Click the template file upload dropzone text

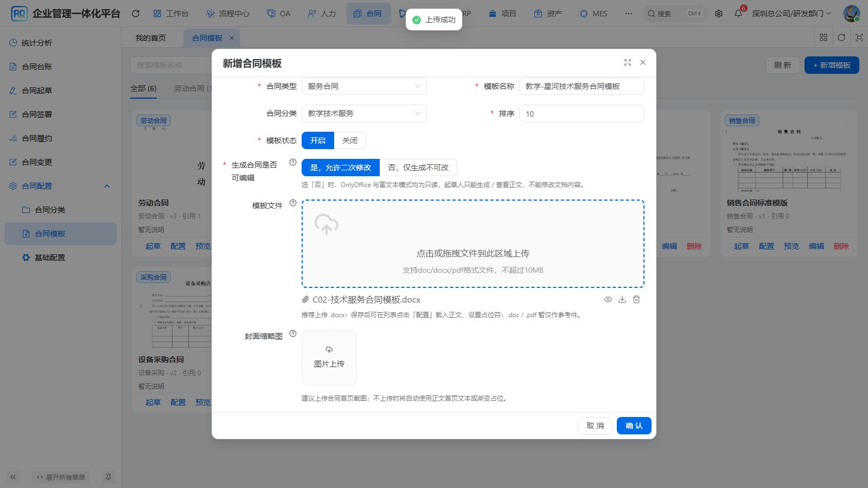pos(473,253)
